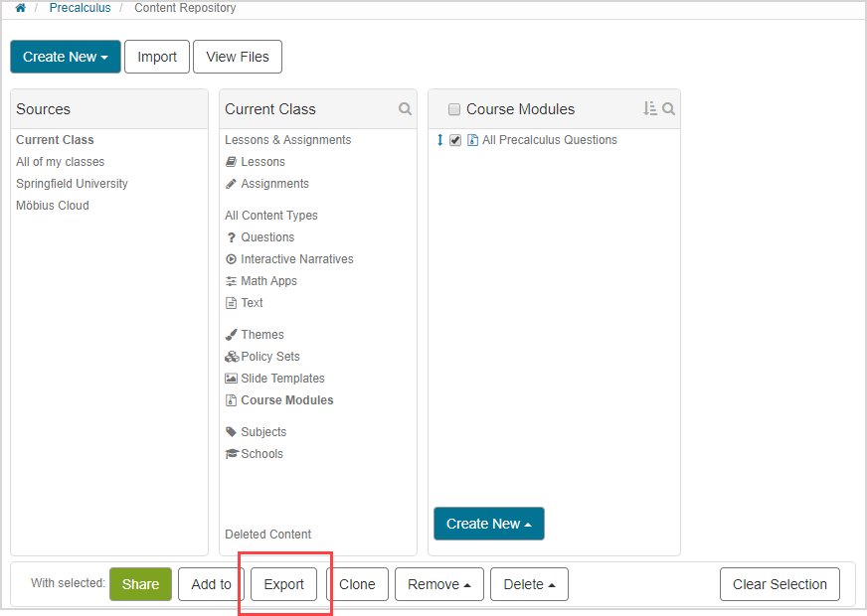Select Springfield University source
This screenshot has height=616, width=867.
pos(72,184)
